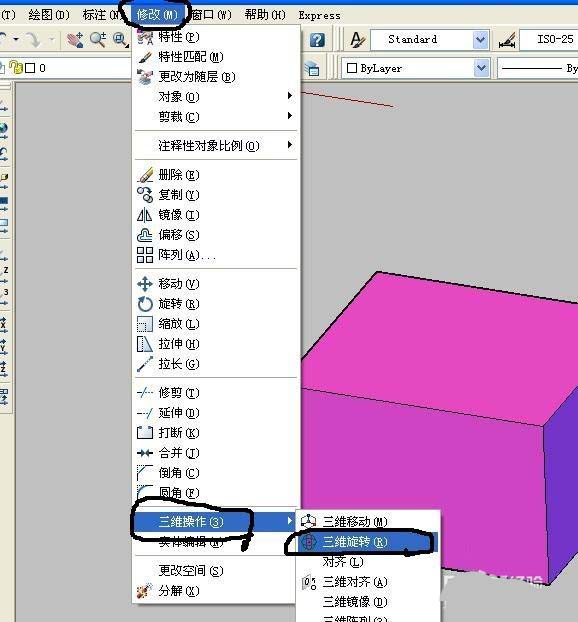Choose 三维对齐(A) 3D Align
578x622 pixels.
point(368,582)
